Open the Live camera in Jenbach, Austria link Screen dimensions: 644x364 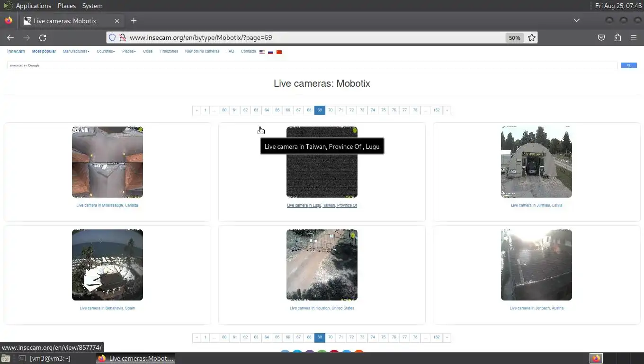tap(537, 308)
